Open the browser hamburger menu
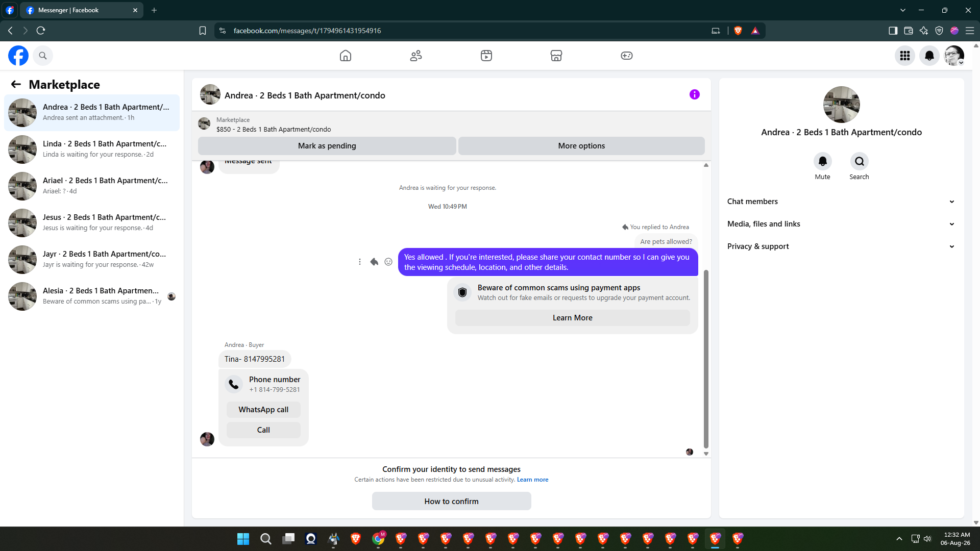 pos(970,31)
